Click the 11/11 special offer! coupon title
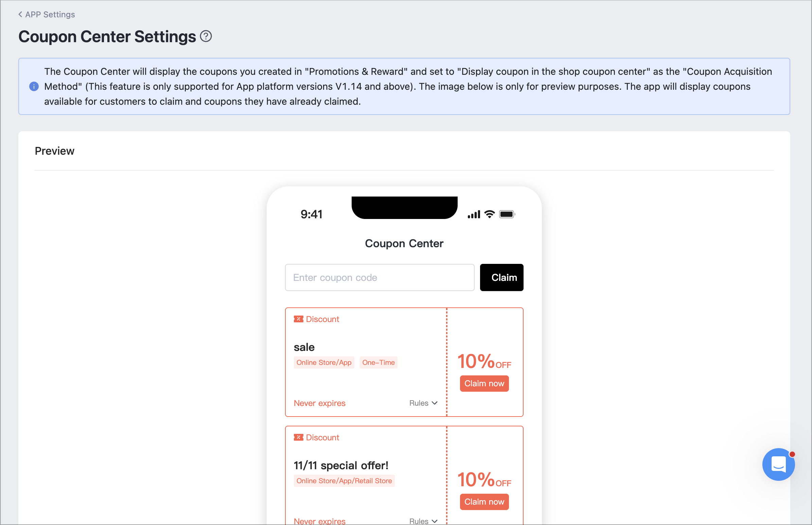 (341, 465)
